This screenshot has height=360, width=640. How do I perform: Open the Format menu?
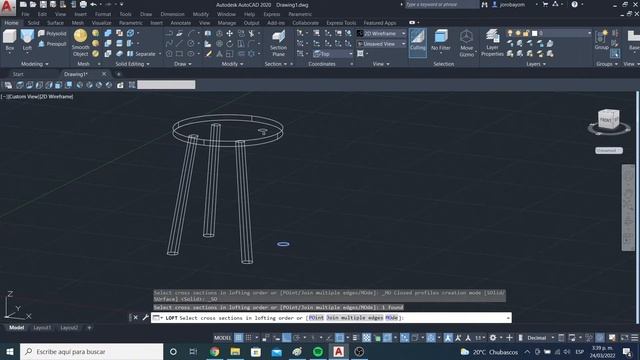point(103,14)
